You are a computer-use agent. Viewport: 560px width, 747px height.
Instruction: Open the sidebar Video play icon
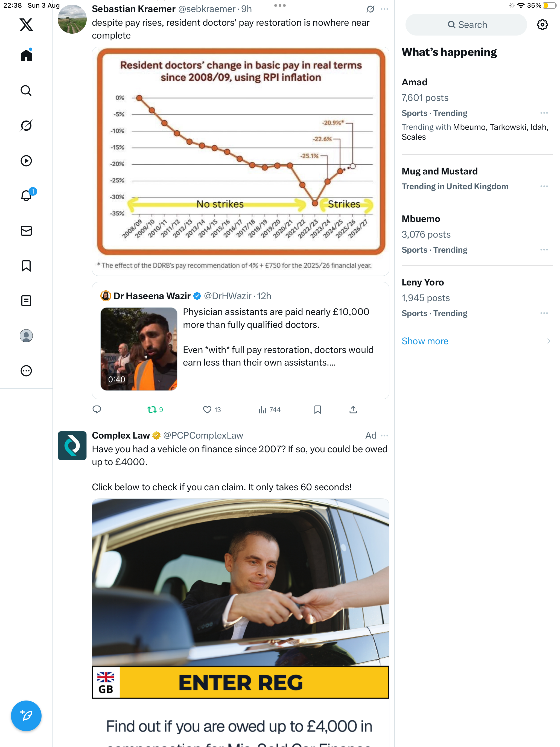(26, 161)
